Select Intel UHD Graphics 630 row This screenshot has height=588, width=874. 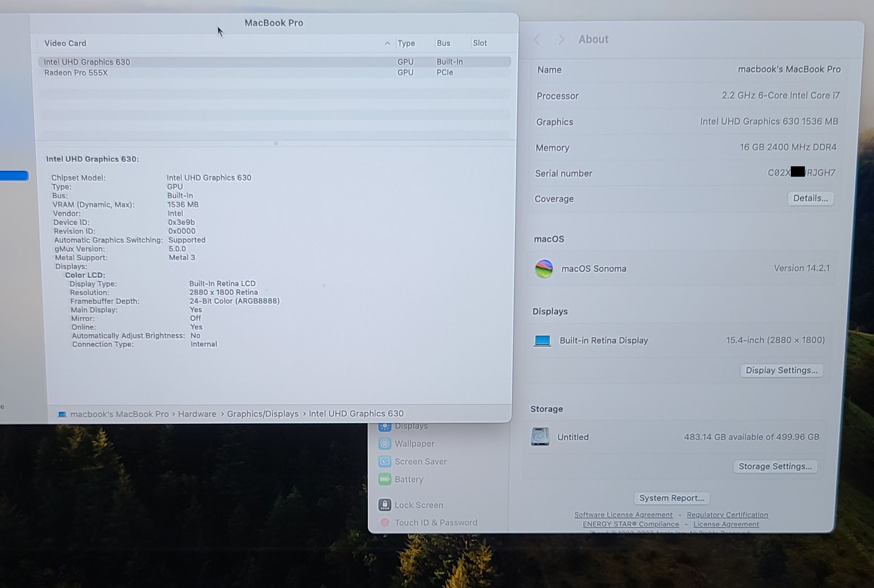click(87, 62)
